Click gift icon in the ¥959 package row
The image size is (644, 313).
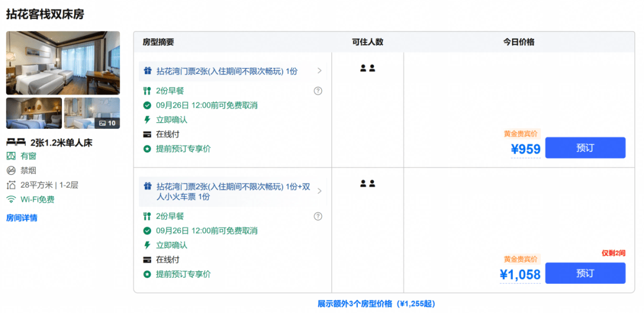click(x=147, y=71)
